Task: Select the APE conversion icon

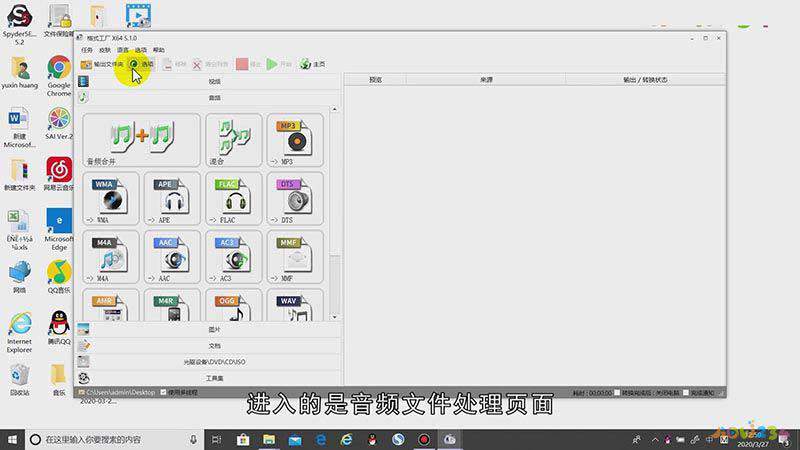Action: (x=173, y=198)
